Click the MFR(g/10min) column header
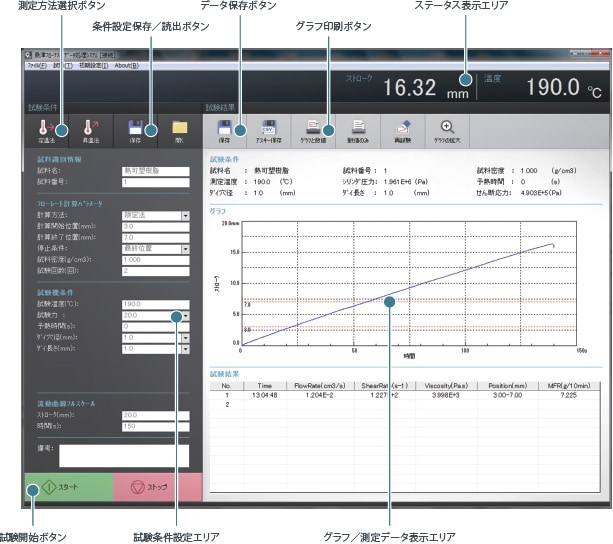Image resolution: width=613 pixels, height=544 pixels. click(569, 386)
